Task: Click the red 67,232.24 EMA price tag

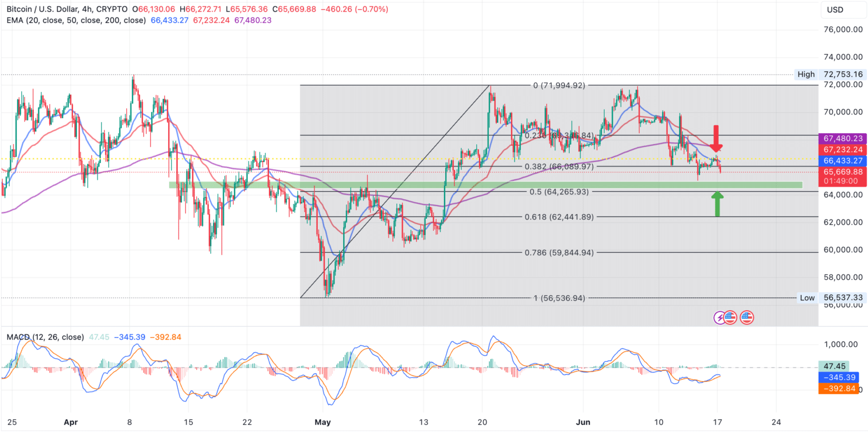Action: (843, 149)
